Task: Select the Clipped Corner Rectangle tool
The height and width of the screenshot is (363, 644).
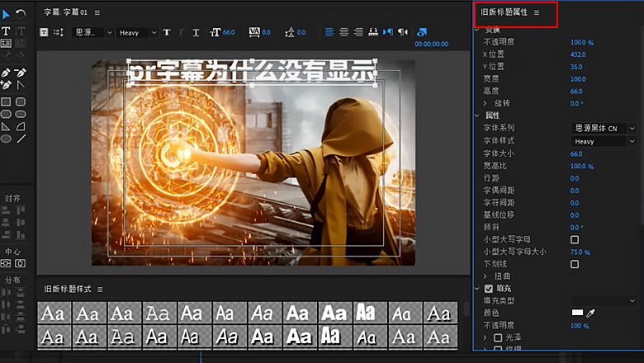Action: (x=6, y=114)
